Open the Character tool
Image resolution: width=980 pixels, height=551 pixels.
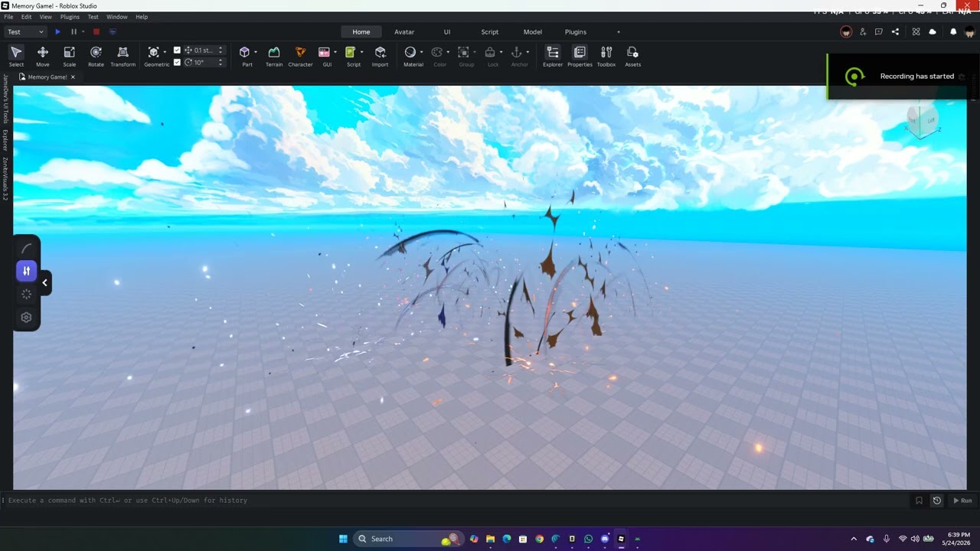pos(300,56)
